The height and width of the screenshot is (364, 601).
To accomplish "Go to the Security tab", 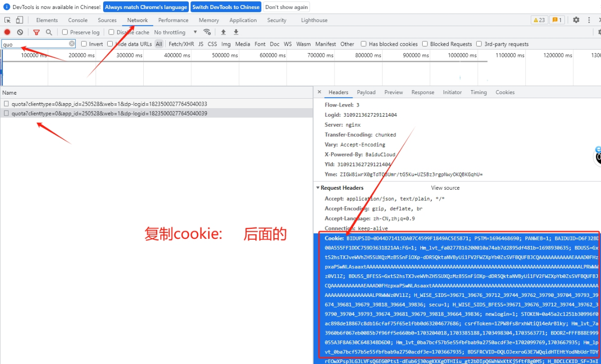I will click(276, 20).
